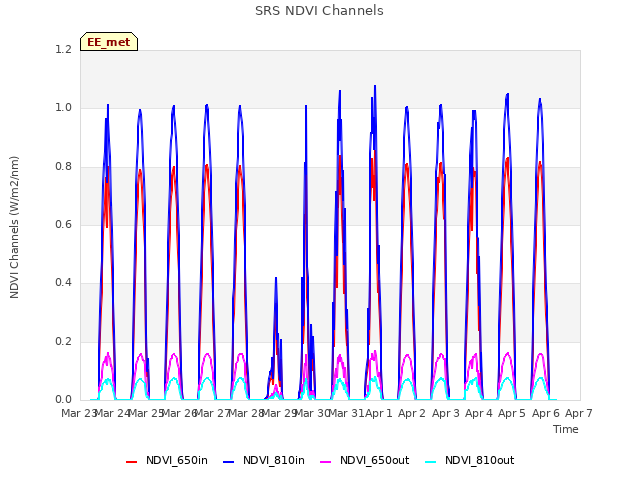Screen dimensions: 640x480
Task: Click the low Mar 29 blue peak
Action: [x=276, y=279]
